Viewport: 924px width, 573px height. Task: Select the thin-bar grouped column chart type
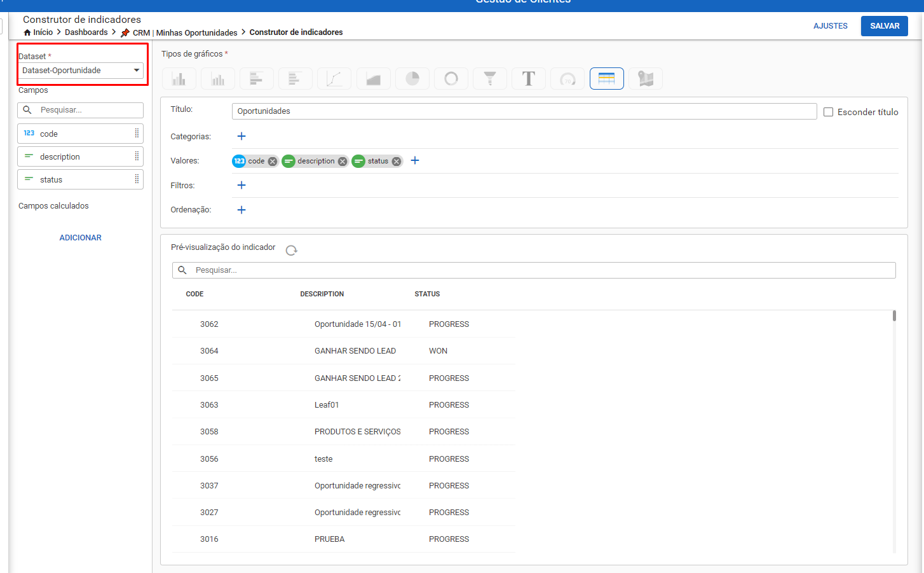pyautogui.click(x=218, y=79)
